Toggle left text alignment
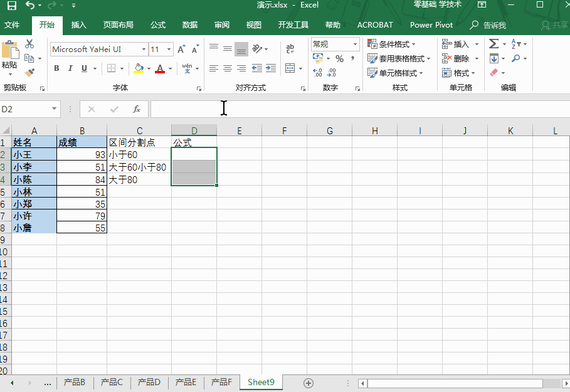The height and width of the screenshot is (392, 570). coord(214,68)
